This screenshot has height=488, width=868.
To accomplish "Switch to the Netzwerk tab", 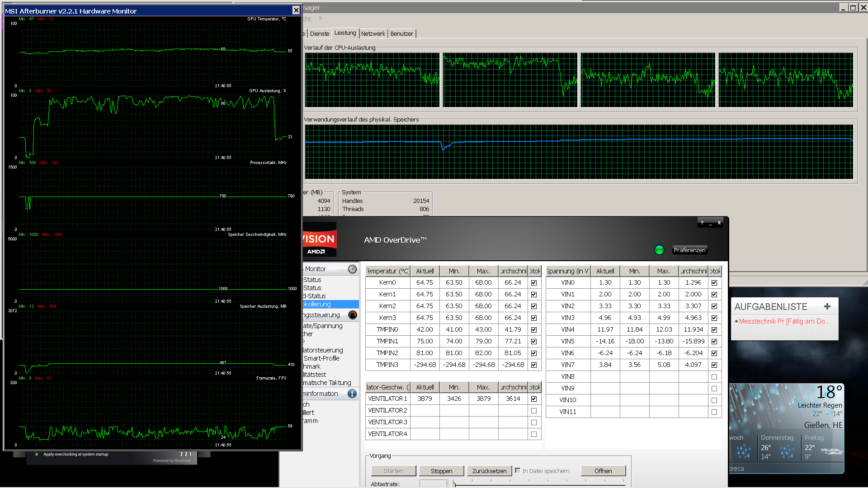I will pyautogui.click(x=373, y=34).
